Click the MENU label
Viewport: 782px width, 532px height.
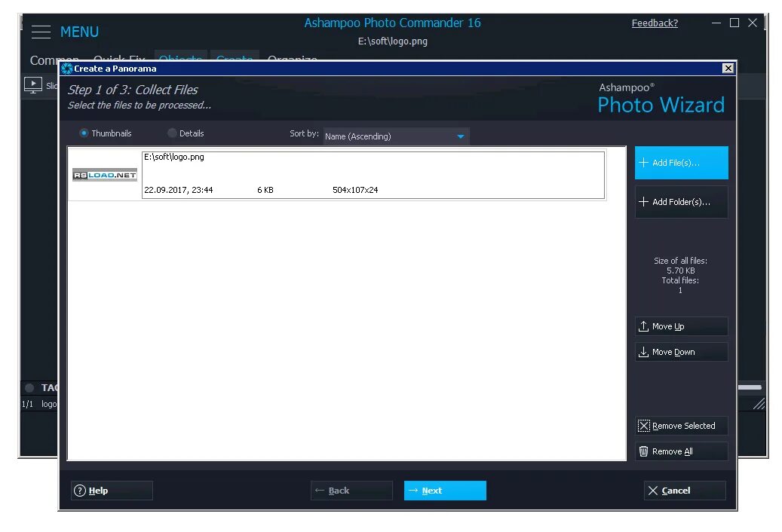79,32
